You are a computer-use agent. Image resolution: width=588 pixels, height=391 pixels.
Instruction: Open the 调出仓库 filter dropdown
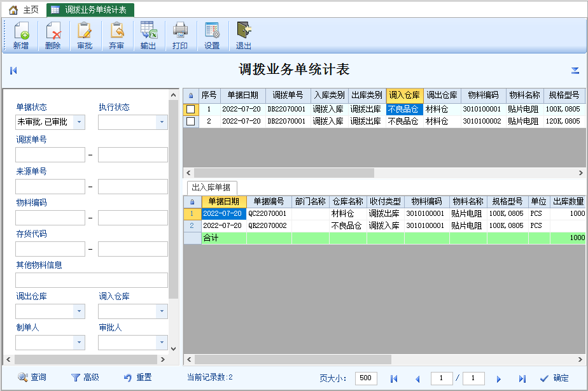point(79,311)
